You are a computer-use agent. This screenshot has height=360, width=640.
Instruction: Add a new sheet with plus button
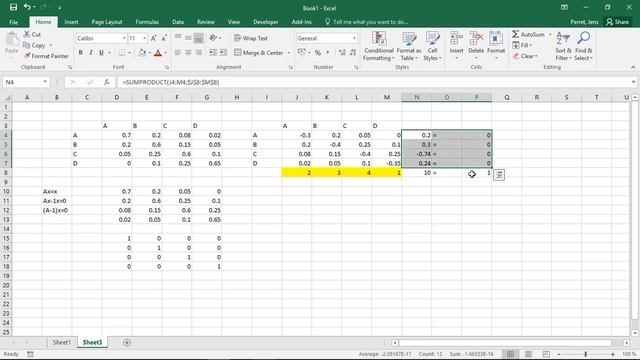click(127, 342)
